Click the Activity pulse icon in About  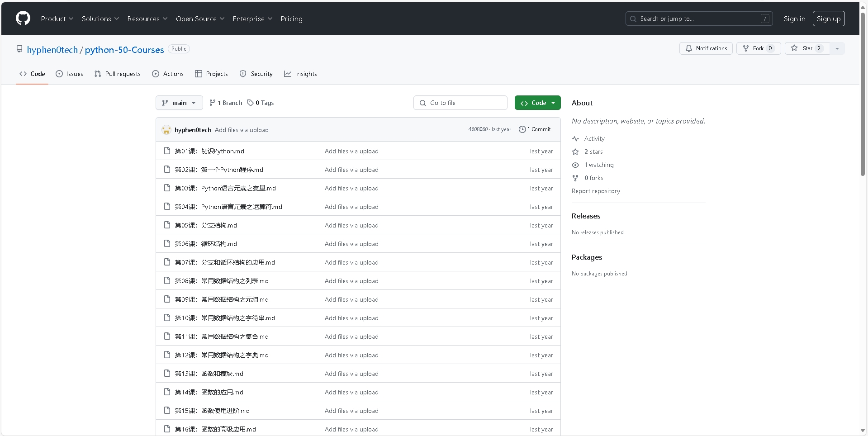coord(575,139)
